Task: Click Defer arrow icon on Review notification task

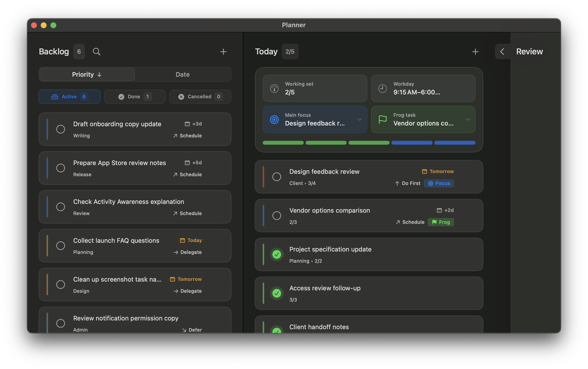Action: 184,330
